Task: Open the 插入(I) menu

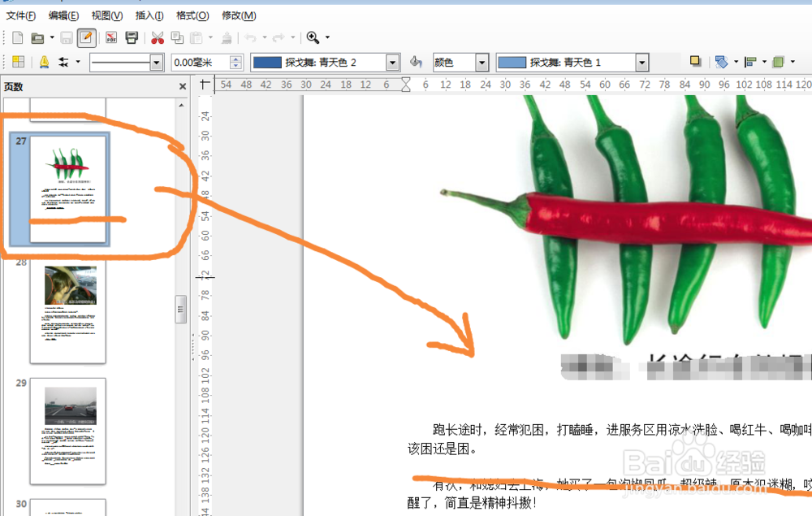Action: click(x=149, y=15)
